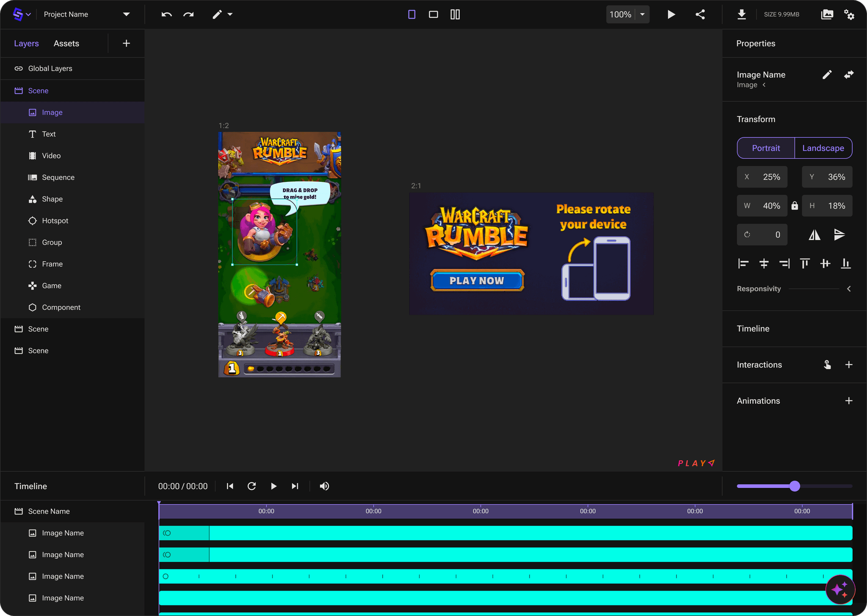
Task: Switch transform to Landscape mode
Action: click(823, 148)
